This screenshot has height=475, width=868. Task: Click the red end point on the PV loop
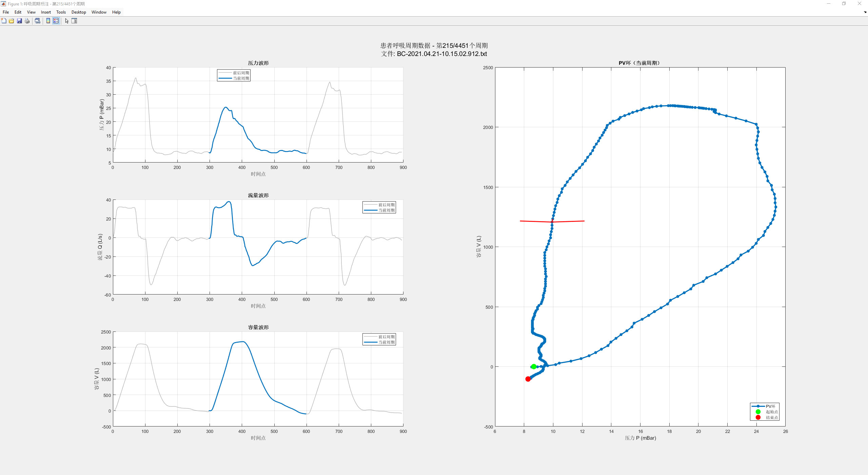(528, 379)
